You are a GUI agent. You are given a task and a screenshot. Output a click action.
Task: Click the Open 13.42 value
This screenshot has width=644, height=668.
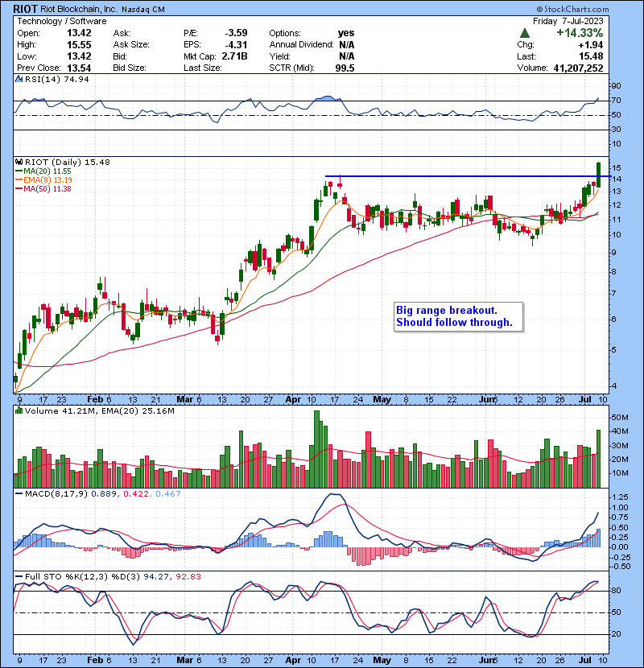[x=79, y=33]
